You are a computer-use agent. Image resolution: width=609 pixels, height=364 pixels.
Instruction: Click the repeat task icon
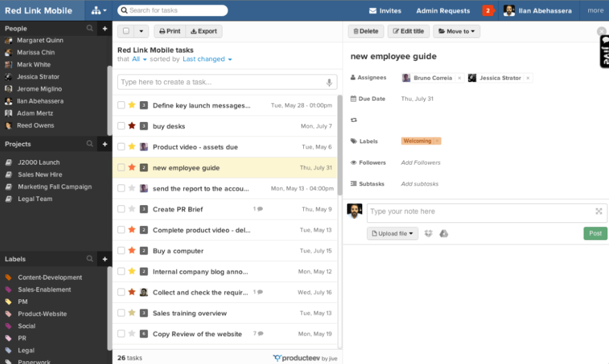[x=353, y=120]
